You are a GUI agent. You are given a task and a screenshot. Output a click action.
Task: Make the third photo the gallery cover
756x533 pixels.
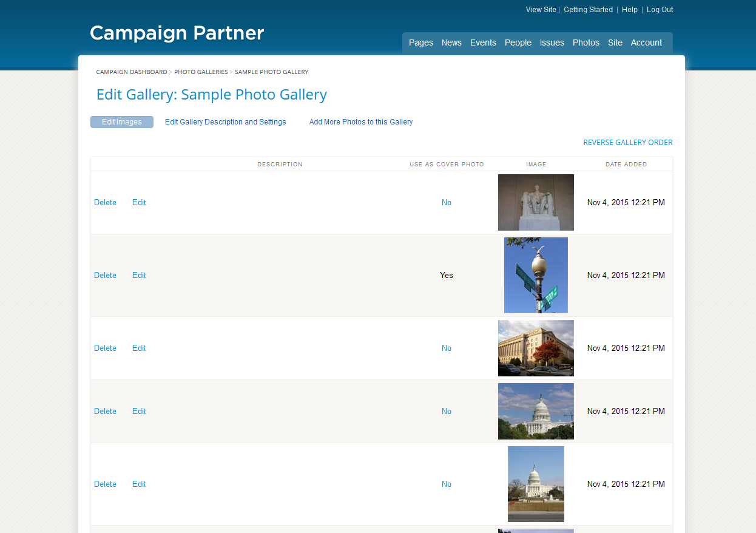(x=447, y=348)
